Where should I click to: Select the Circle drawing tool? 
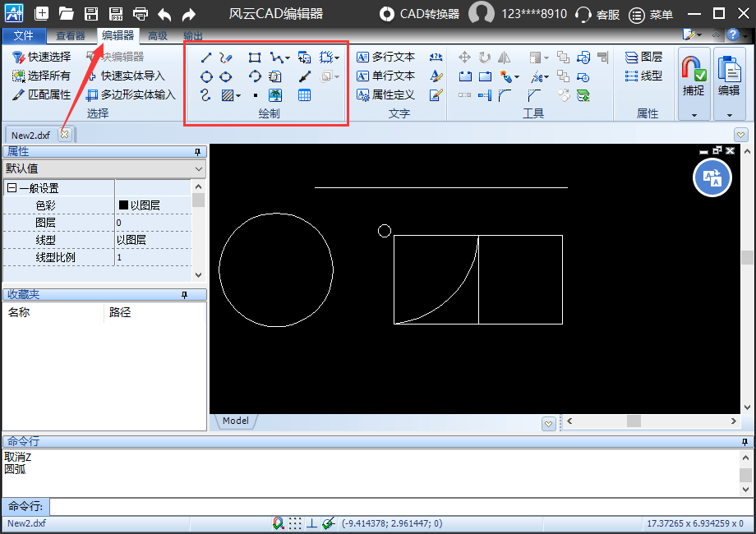[x=206, y=76]
